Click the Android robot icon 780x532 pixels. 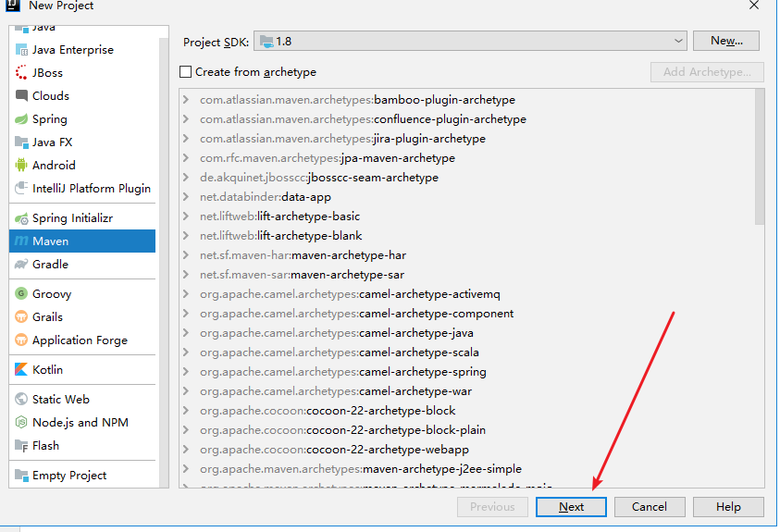pos(21,165)
